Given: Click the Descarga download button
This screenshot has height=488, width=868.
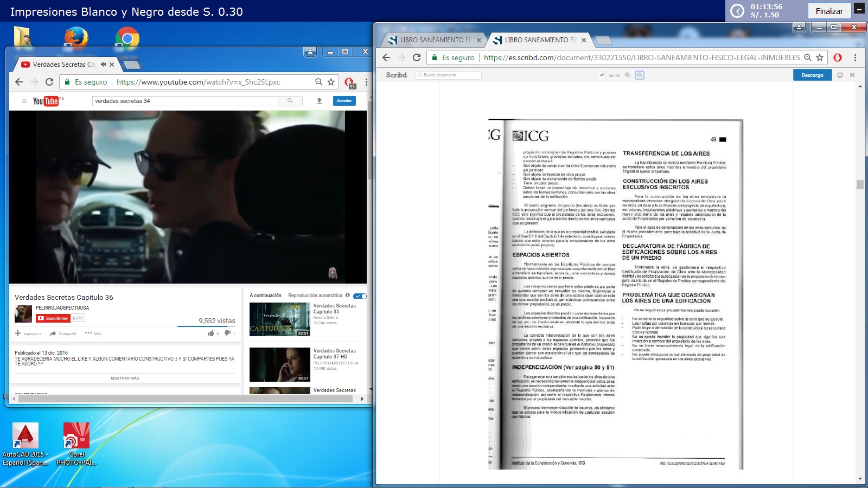Looking at the screenshot, I should pyautogui.click(x=812, y=75).
